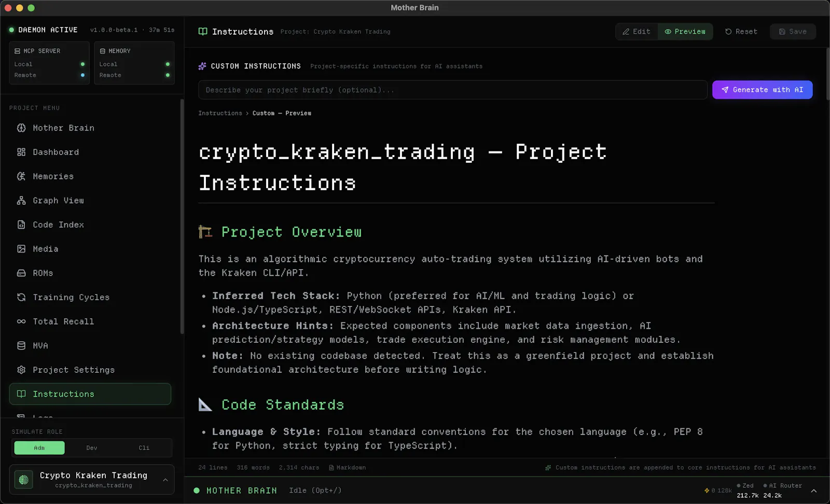The width and height of the screenshot is (830, 504).
Task: Click the Media image icon
Action: (x=21, y=249)
